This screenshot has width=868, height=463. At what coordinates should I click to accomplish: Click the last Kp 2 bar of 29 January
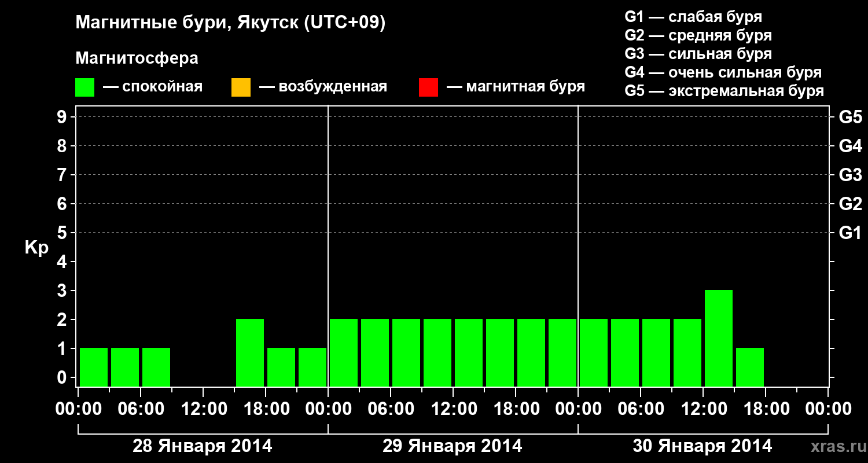(562, 352)
